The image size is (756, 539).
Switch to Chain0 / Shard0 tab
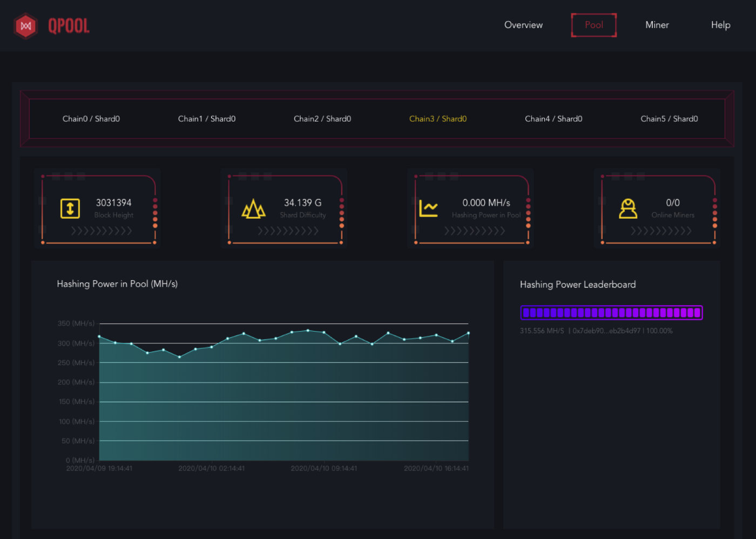tap(91, 119)
